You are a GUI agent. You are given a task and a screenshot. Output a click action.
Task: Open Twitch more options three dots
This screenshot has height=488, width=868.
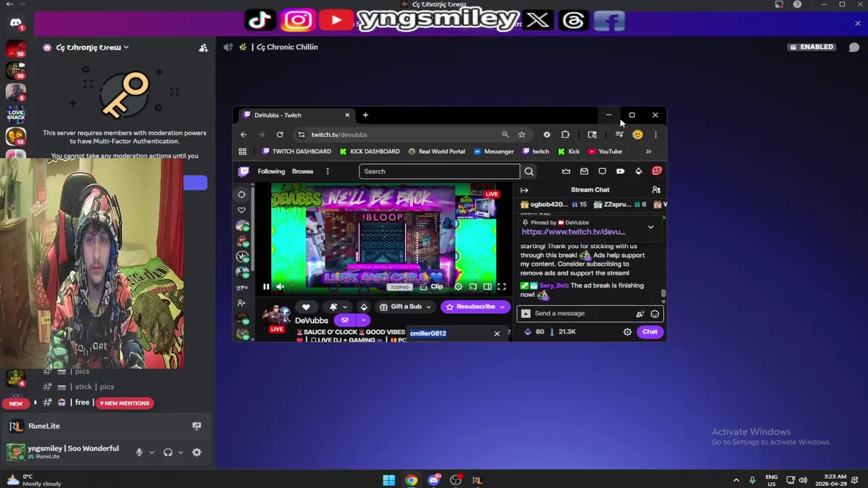328,171
